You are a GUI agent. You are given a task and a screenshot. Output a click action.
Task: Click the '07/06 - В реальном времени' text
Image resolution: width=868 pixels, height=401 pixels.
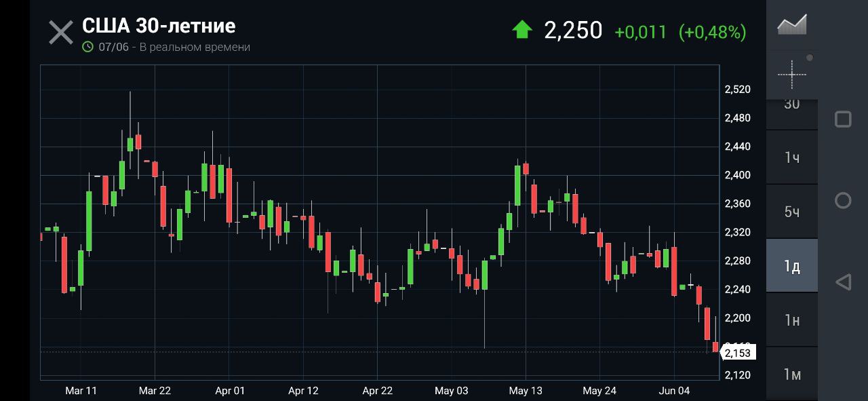tap(174, 47)
